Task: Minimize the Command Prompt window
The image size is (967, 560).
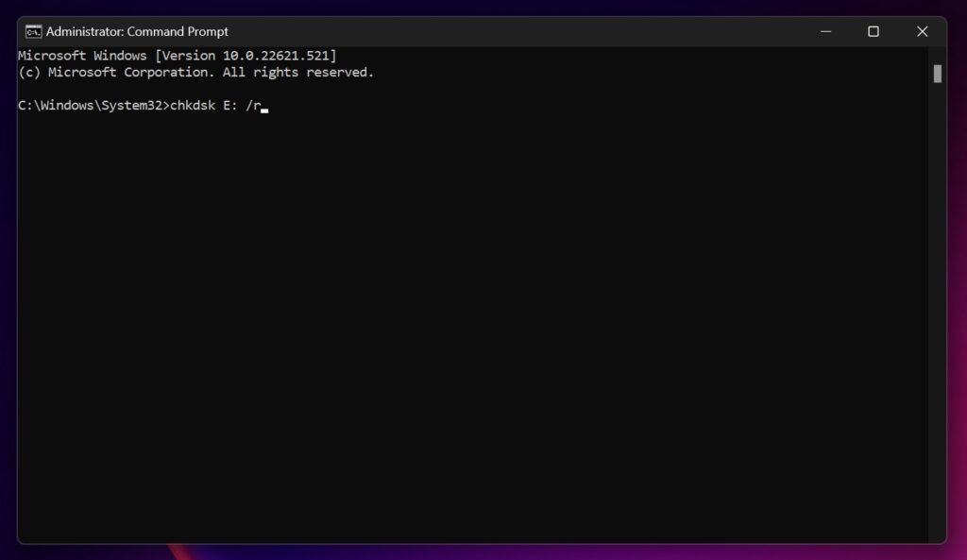Action: click(826, 31)
